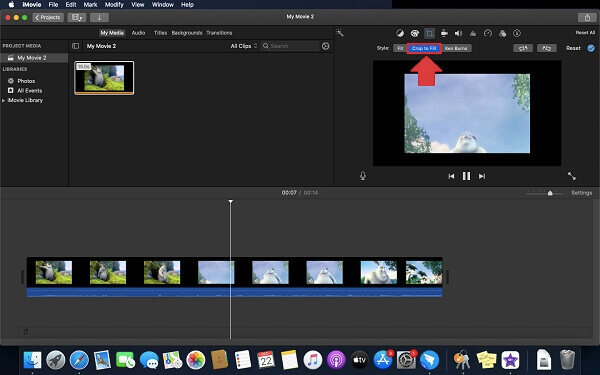Select the cropping tool icon
The height and width of the screenshot is (375, 600).
click(429, 33)
